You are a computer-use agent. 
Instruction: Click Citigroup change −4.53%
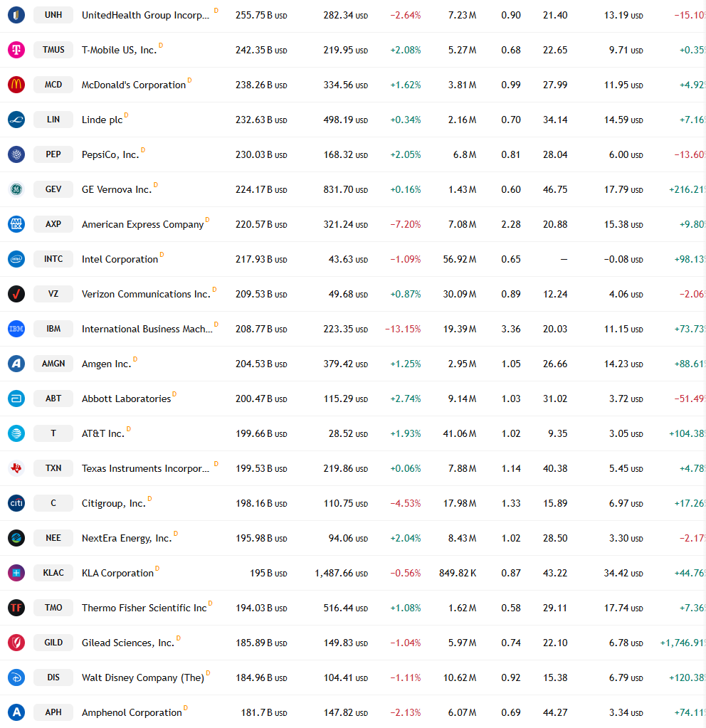coord(405,503)
